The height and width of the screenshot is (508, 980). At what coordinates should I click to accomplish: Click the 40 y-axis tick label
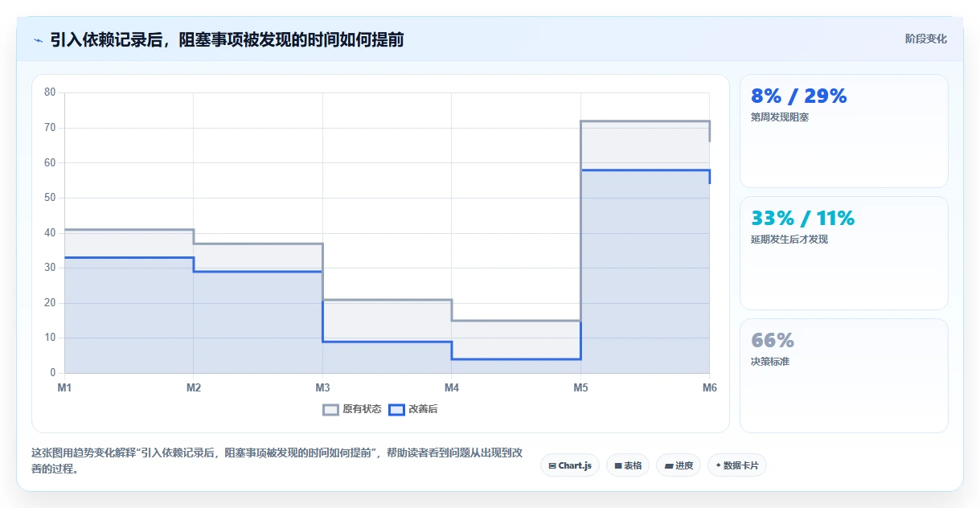(x=50, y=233)
